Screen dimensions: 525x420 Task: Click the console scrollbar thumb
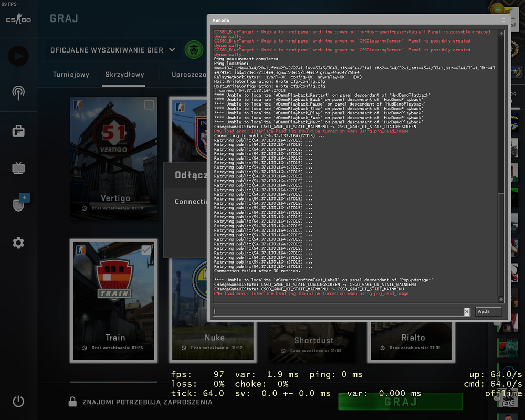[501, 244]
